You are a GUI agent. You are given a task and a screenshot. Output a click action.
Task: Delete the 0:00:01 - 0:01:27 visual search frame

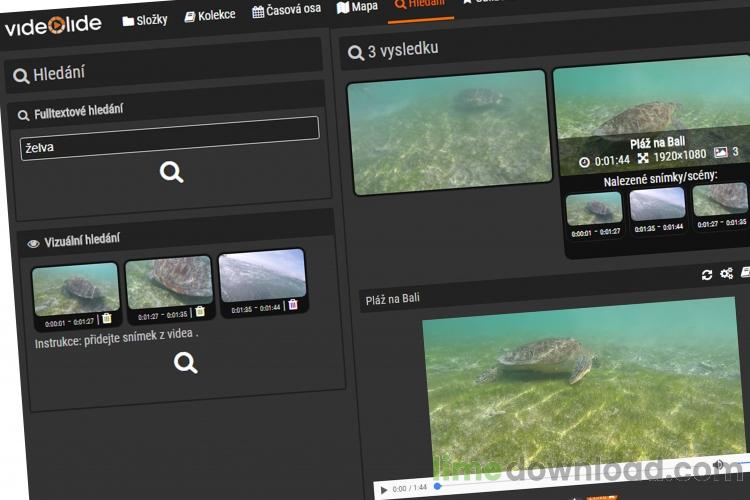107,318
